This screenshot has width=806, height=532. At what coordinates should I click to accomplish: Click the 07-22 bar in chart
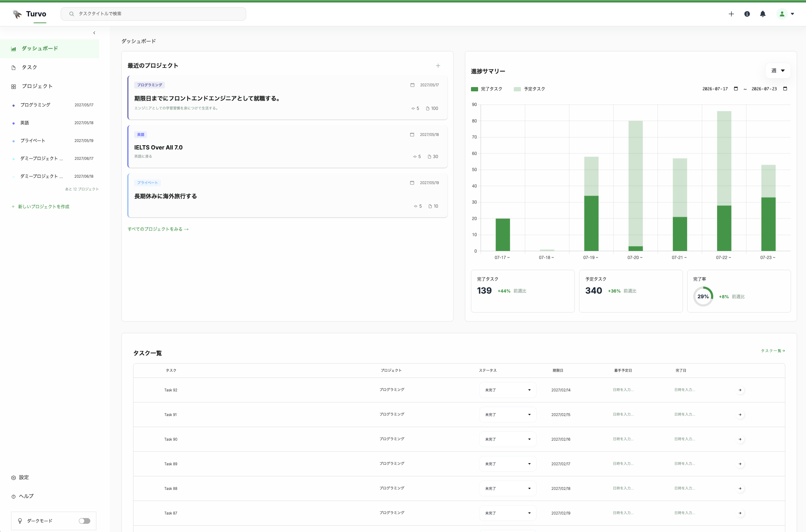click(x=724, y=181)
